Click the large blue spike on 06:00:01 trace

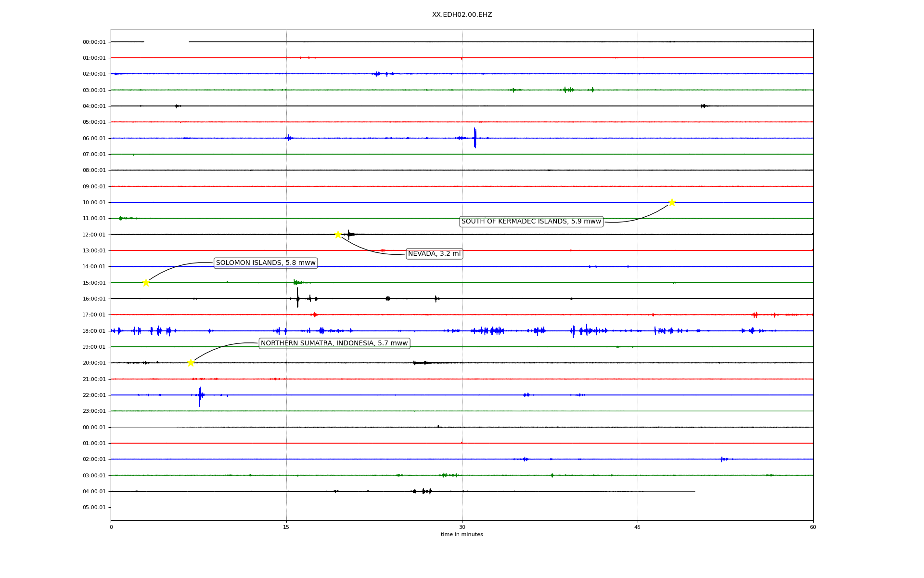tap(475, 138)
